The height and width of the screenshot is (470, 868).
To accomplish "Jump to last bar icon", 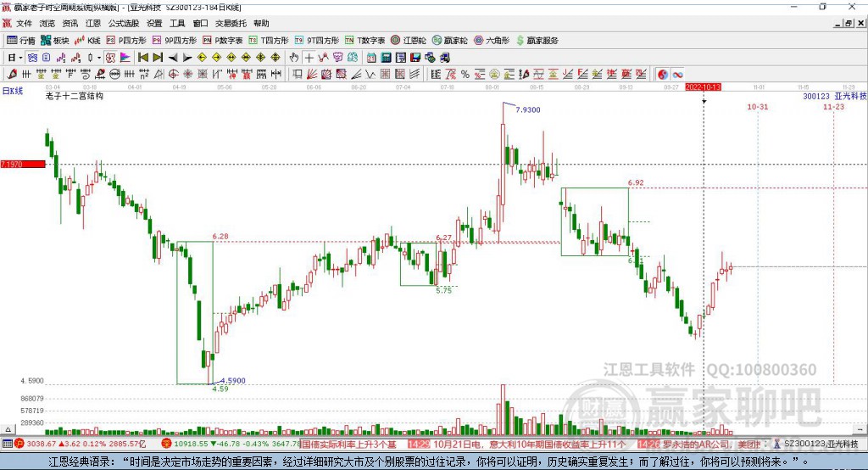I will [158, 58].
